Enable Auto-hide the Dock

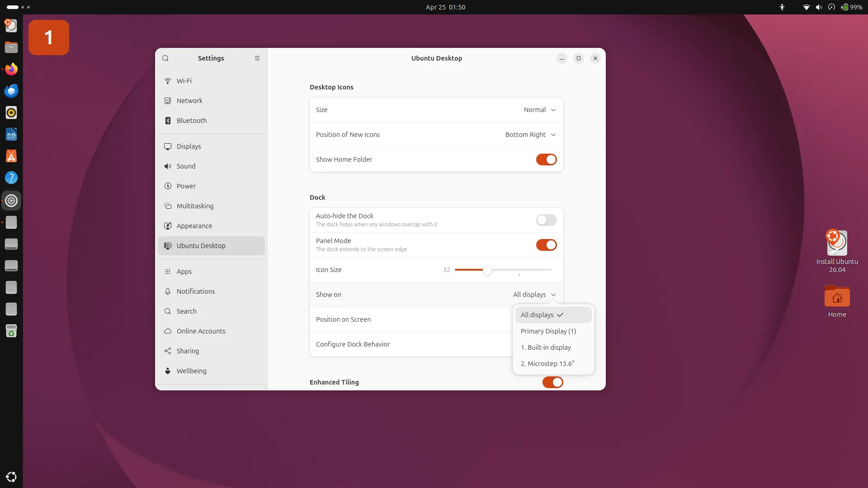click(x=546, y=220)
